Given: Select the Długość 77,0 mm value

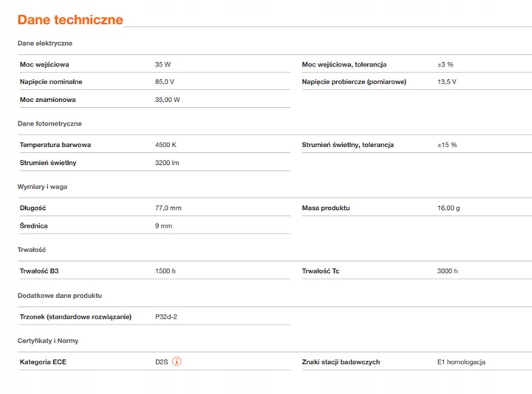Looking at the screenshot, I should 168,208.
